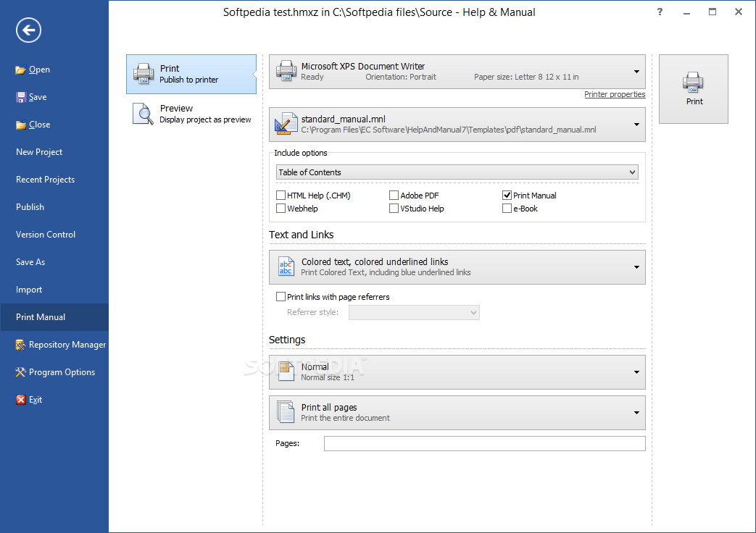Expand the Normal size dropdown arrow

(x=636, y=372)
